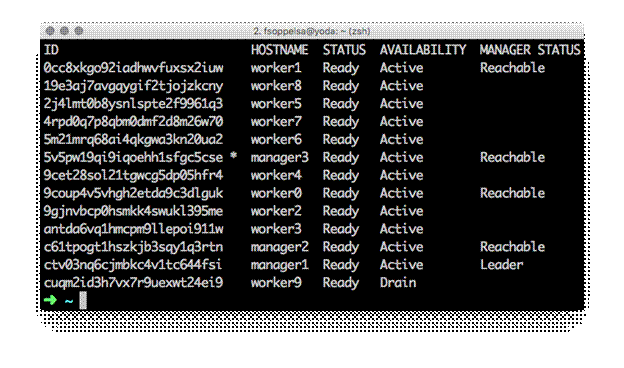Click the AVAILABILITY column header
Image resolution: width=624 pixels, height=368 pixels.
click(x=423, y=50)
